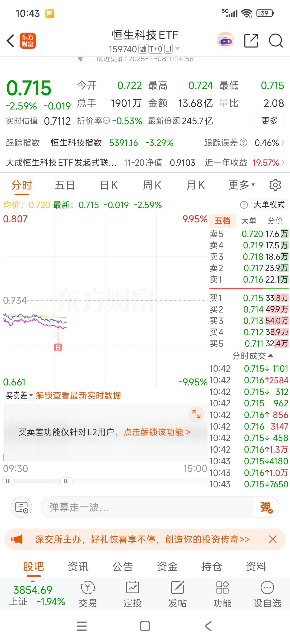This screenshot has height=644, width=290.
Task: Open the search magnifier icon
Action: [276, 41]
